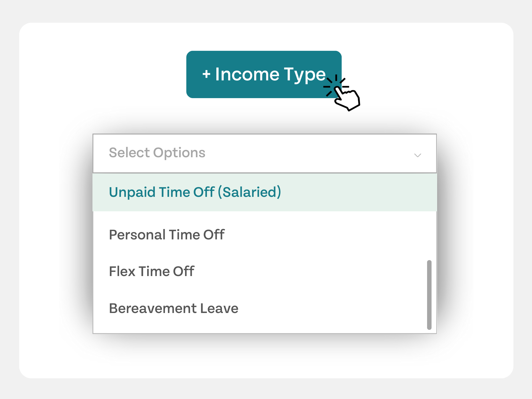Open the Select Options dropdown

click(x=264, y=153)
